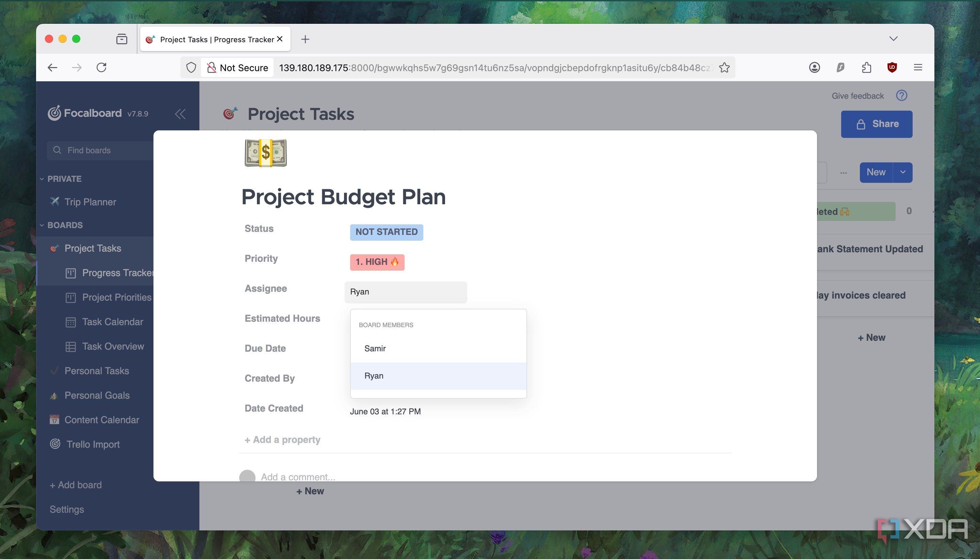Open the uBlock Origin extension icon

pos(892,67)
